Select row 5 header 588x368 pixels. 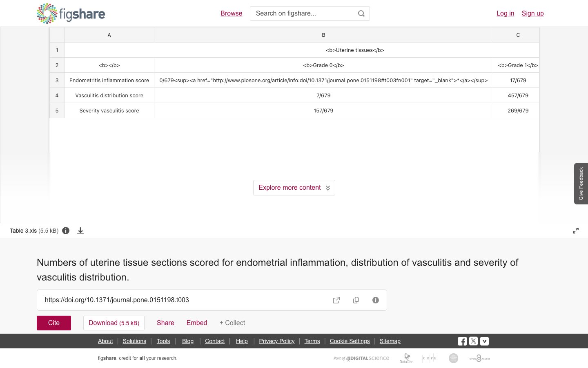tap(57, 111)
